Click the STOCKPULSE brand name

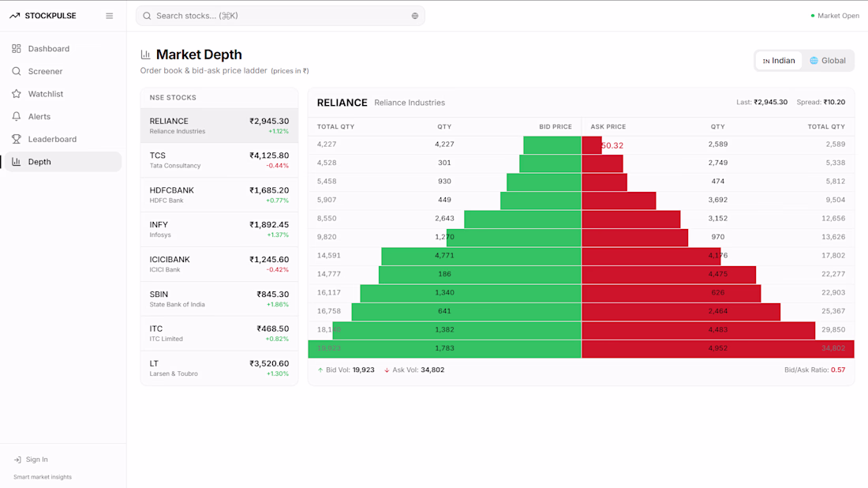point(51,16)
